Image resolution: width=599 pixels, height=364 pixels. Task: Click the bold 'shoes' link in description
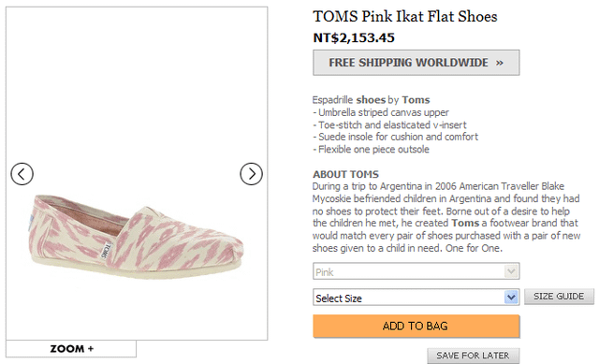[x=371, y=100]
